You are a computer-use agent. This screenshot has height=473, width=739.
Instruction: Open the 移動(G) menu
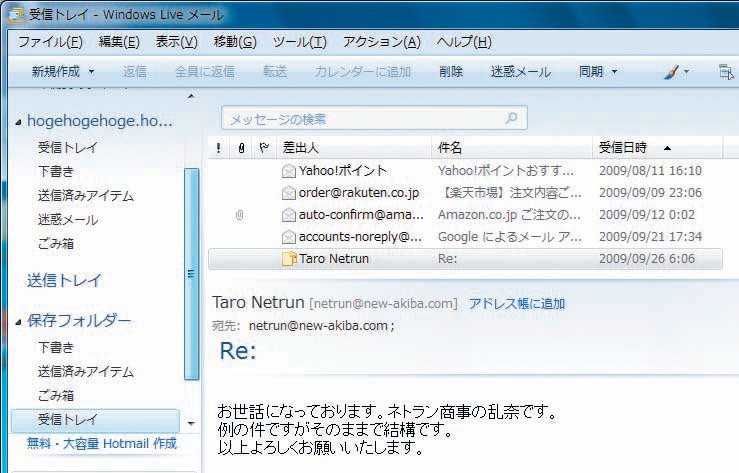pyautogui.click(x=235, y=42)
